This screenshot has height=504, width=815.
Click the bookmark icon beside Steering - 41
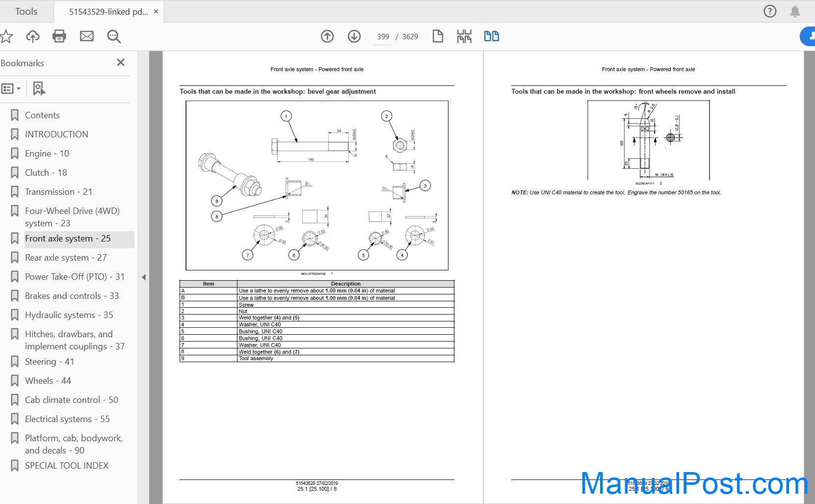coord(15,362)
